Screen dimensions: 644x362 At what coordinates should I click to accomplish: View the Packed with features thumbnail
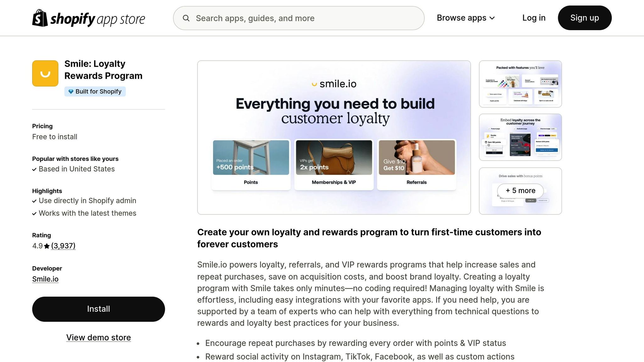click(520, 84)
